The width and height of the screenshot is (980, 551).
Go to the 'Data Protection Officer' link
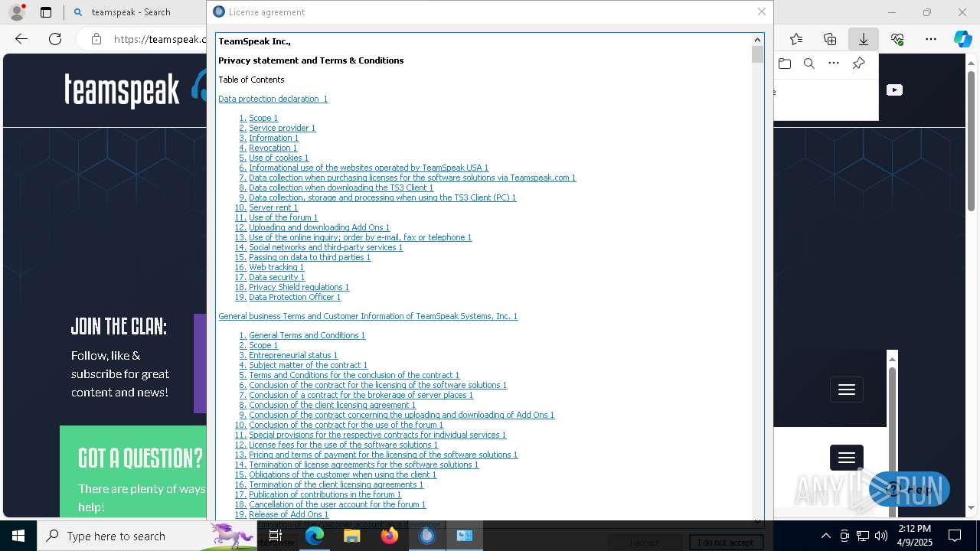[x=295, y=297]
